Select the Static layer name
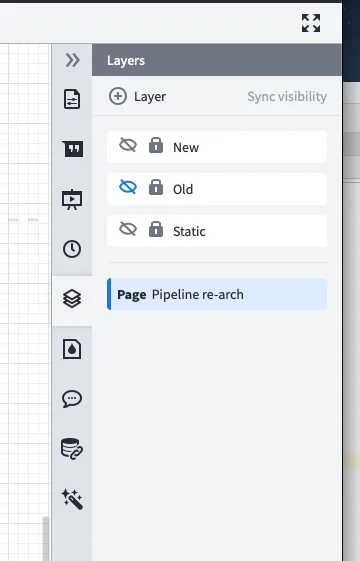The height and width of the screenshot is (561, 360). click(189, 231)
